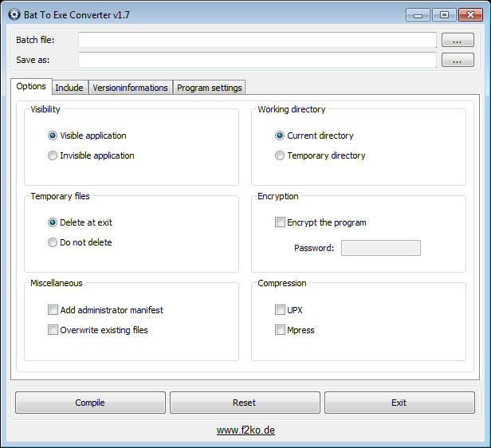Focus the Save as path field
The image size is (491, 448).
(257, 60)
